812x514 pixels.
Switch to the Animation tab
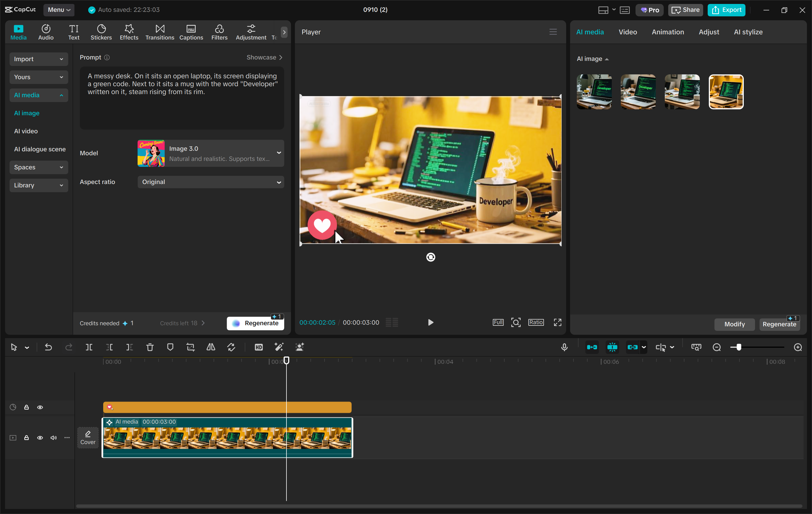point(668,32)
